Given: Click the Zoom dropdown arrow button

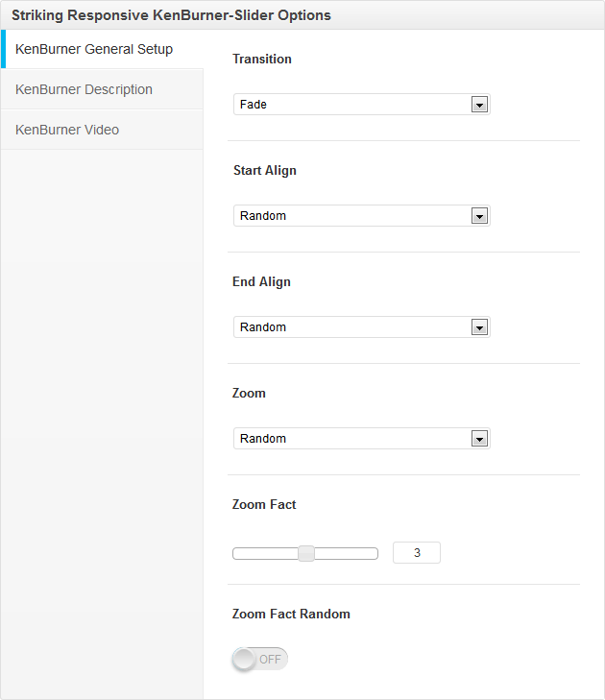Looking at the screenshot, I should [479, 439].
